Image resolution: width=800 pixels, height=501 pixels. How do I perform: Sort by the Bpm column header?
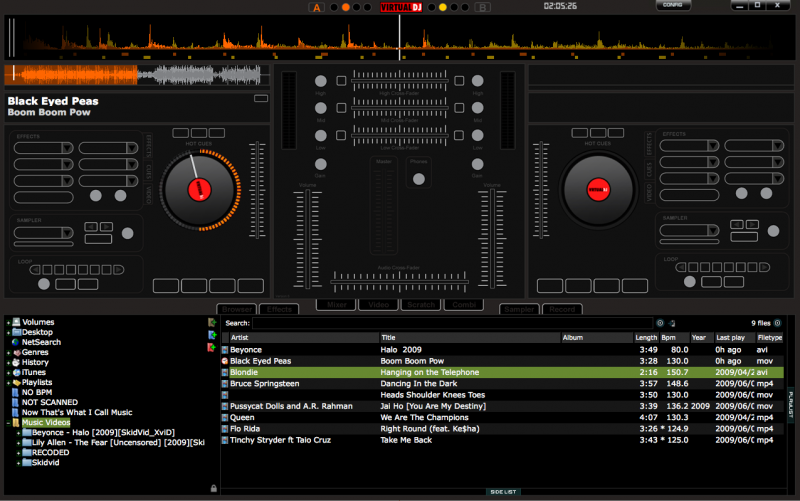click(x=675, y=338)
